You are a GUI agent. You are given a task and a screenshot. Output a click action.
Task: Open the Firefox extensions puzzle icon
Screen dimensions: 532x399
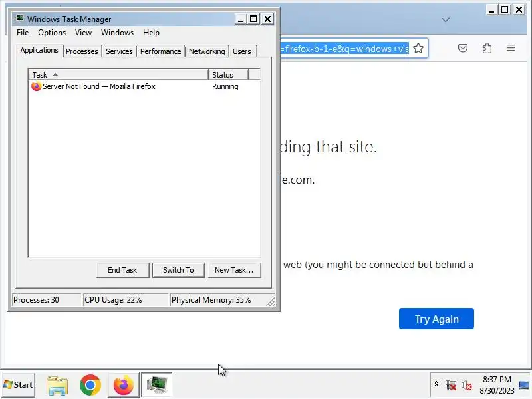(x=487, y=48)
